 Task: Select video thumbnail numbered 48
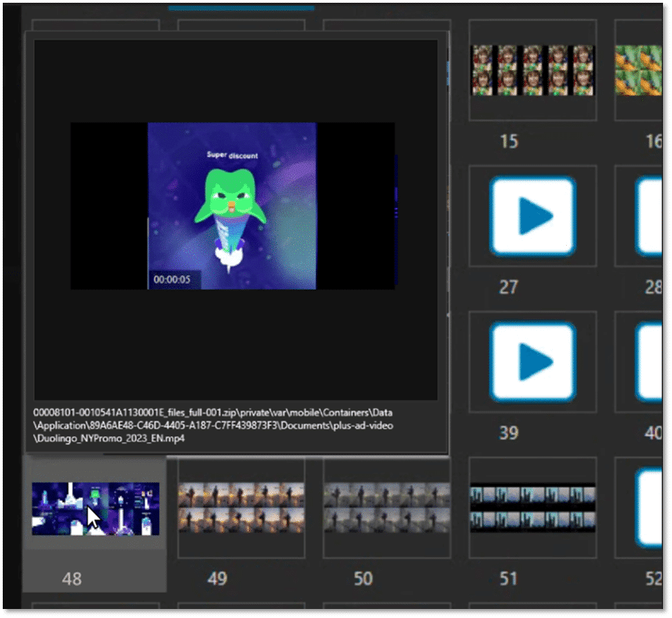click(96, 509)
